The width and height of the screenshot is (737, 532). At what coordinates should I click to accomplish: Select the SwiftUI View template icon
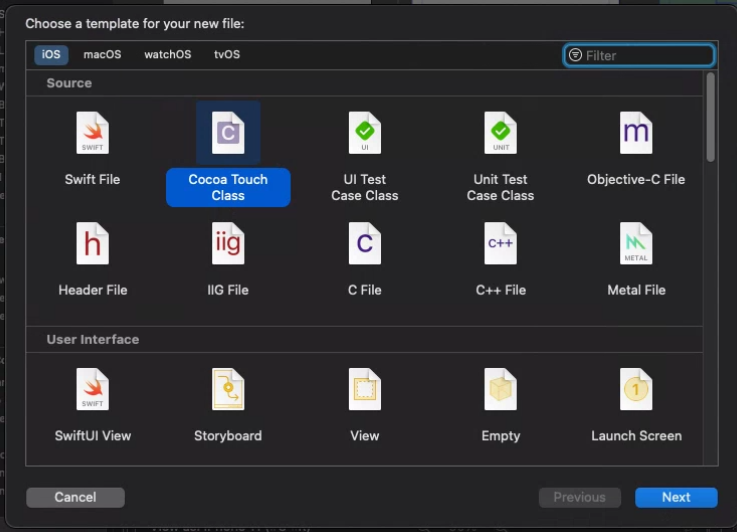[x=93, y=389]
